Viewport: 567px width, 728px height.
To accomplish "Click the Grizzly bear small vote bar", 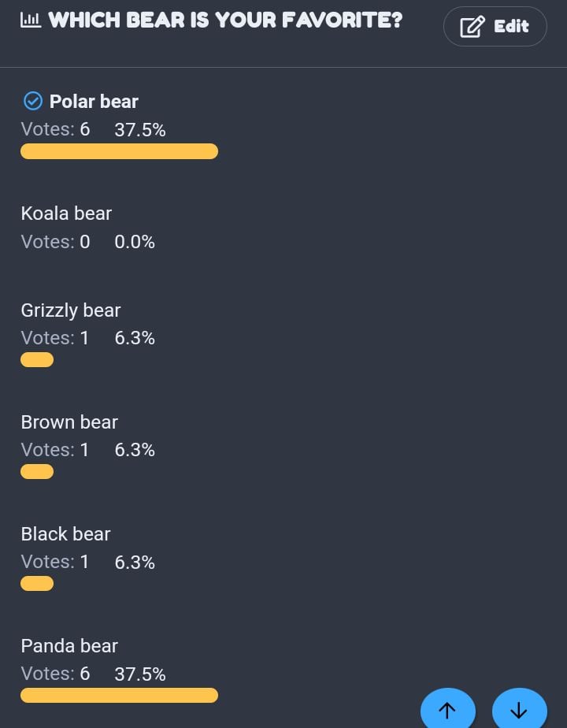I will (x=37, y=360).
